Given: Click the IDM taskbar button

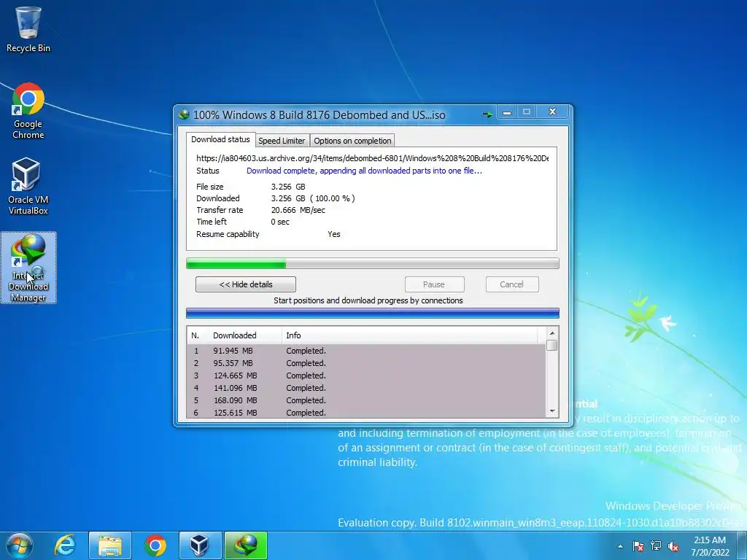Looking at the screenshot, I should [x=246, y=545].
